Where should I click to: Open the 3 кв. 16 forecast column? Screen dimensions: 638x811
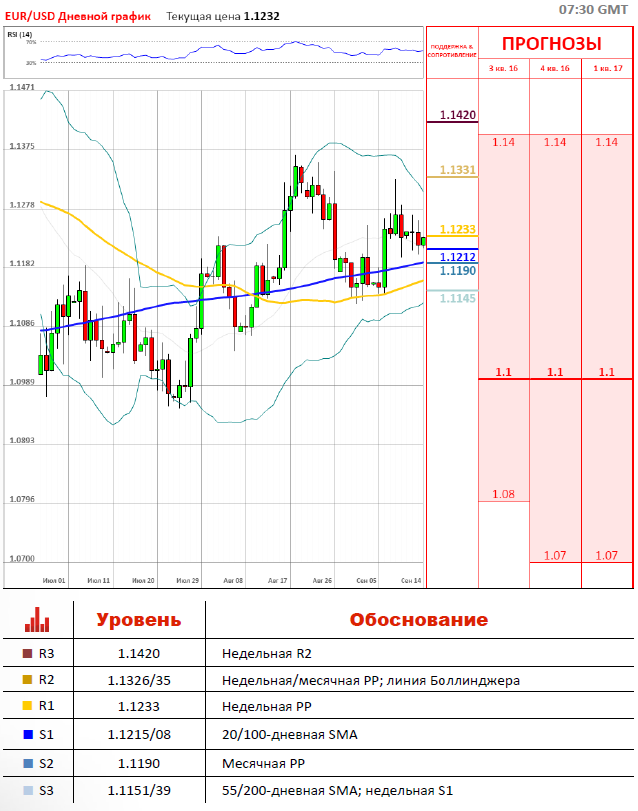504,68
